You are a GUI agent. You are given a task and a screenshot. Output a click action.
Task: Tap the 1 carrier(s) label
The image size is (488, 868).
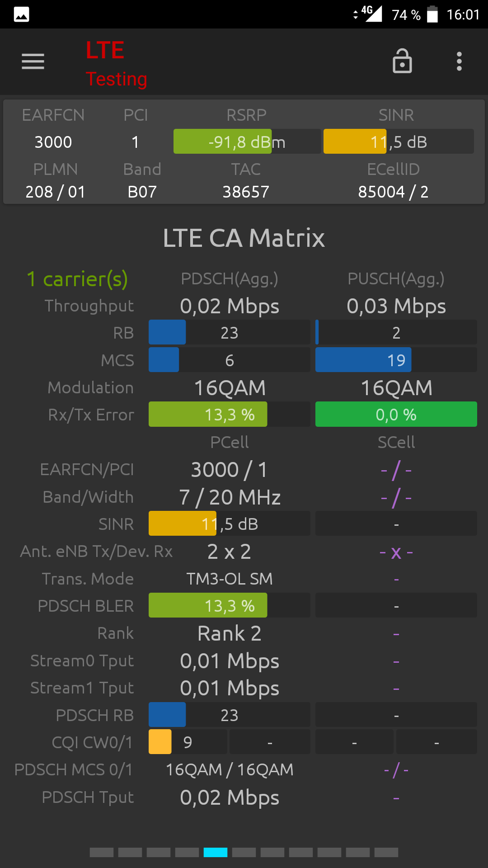(x=77, y=279)
